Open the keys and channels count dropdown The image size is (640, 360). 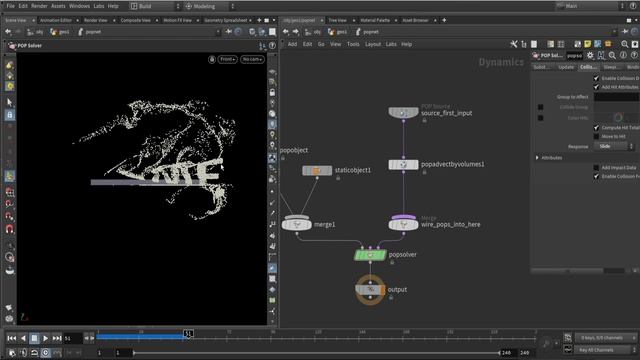(606, 338)
